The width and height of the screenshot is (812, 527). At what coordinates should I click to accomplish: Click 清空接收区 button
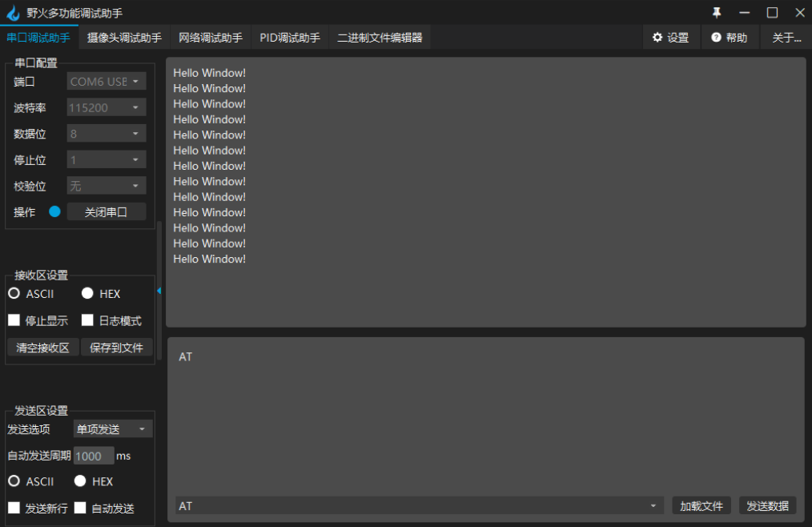(x=43, y=347)
